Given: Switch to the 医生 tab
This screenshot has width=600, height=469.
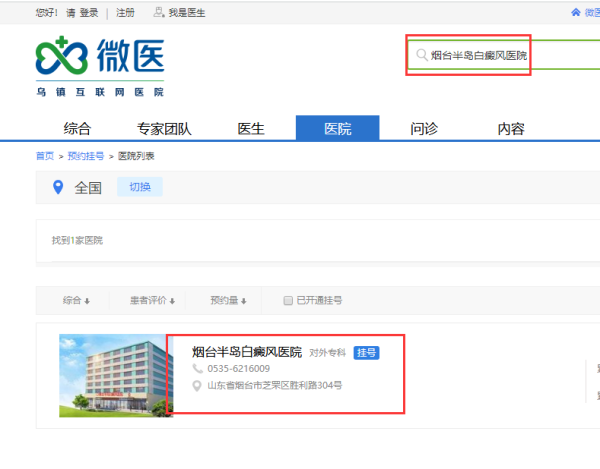Looking at the screenshot, I should click(x=251, y=129).
